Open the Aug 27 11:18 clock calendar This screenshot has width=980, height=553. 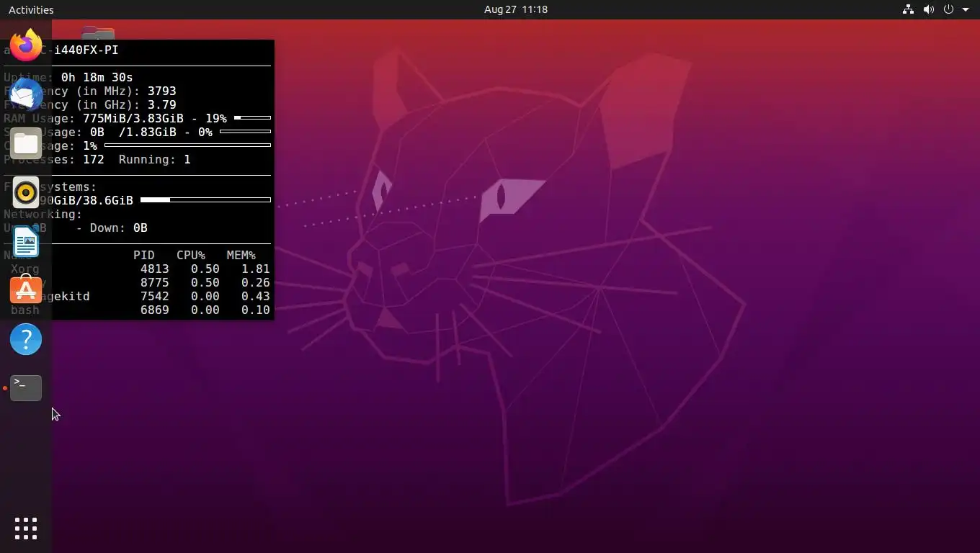(x=516, y=9)
